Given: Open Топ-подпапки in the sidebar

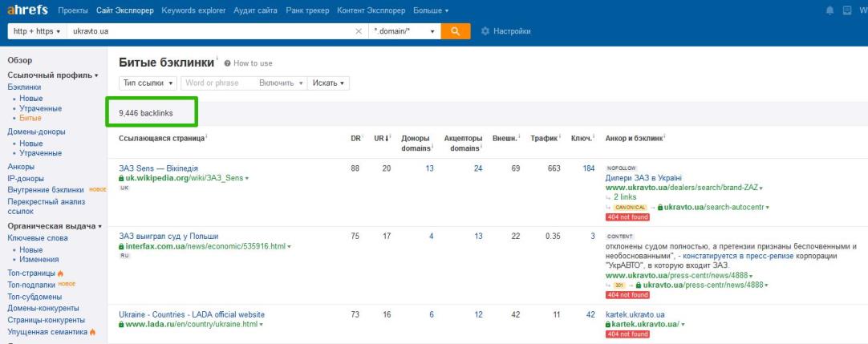Looking at the screenshot, I should tap(31, 285).
